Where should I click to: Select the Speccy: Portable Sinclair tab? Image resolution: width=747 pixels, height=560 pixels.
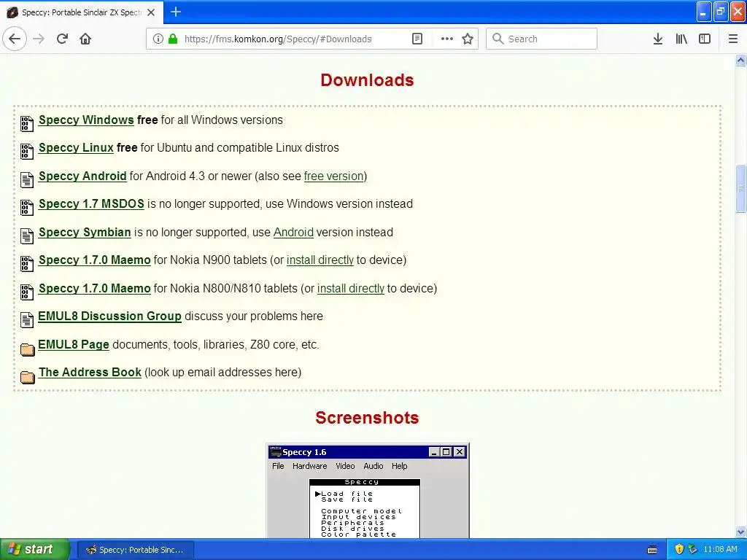[x=82, y=12]
